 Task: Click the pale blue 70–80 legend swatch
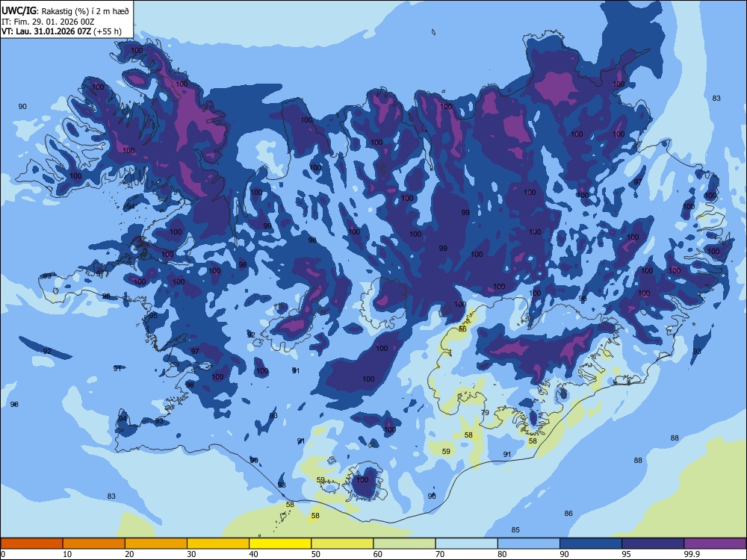(466, 544)
